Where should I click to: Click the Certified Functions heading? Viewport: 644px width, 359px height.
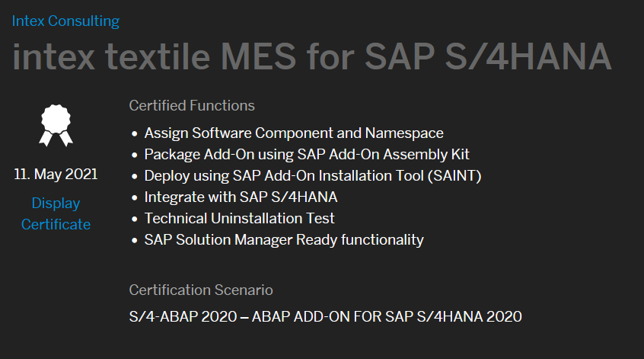[x=192, y=106]
